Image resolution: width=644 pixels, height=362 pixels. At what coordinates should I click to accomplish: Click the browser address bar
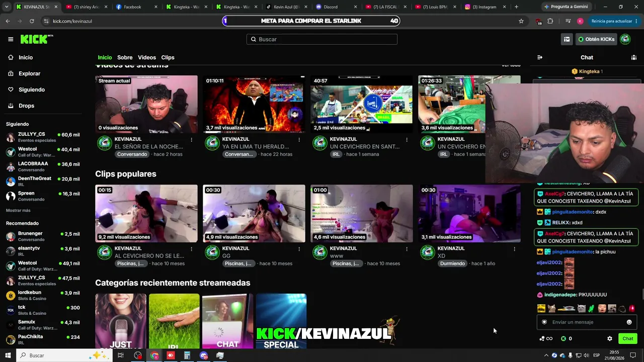pyautogui.click(x=282, y=21)
